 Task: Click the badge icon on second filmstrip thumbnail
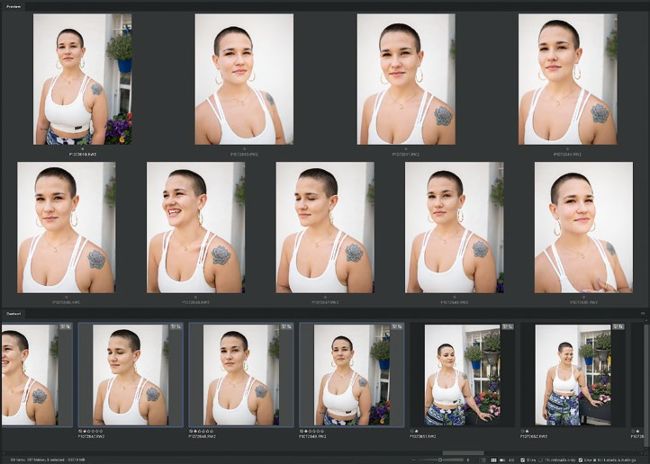click(x=176, y=327)
